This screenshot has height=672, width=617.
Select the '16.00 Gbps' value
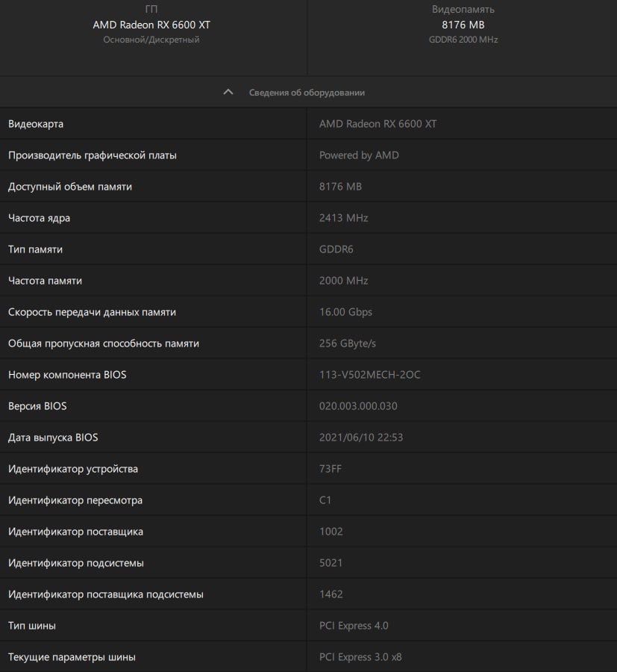(345, 312)
